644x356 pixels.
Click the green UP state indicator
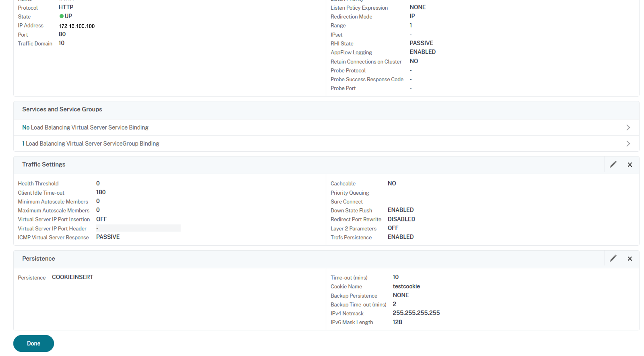[61, 16]
